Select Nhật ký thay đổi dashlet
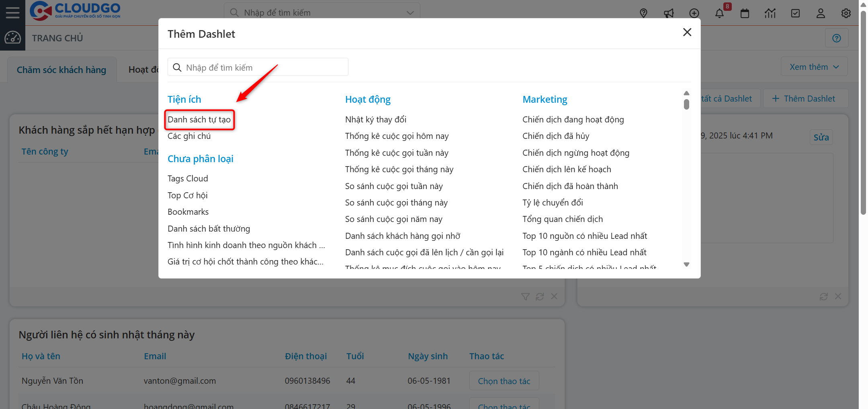Image resolution: width=868 pixels, height=409 pixels. [375, 120]
